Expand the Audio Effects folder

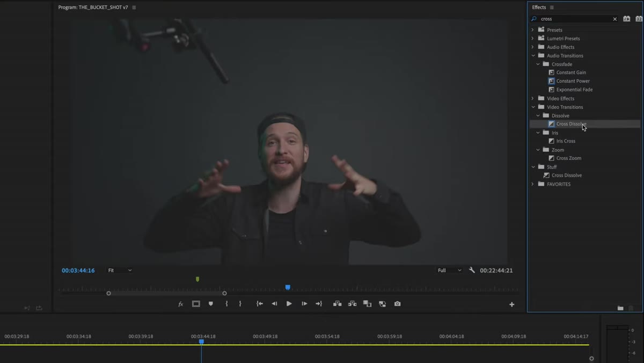point(533,47)
